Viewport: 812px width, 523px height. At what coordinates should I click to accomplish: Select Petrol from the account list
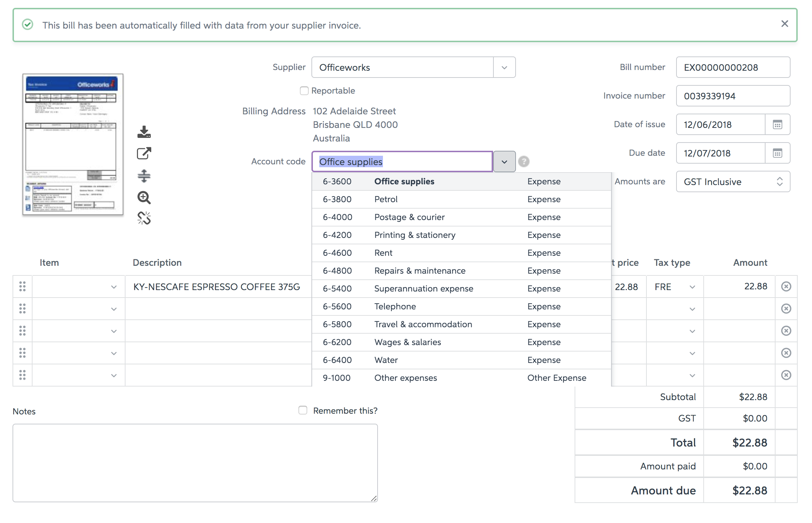(x=386, y=199)
